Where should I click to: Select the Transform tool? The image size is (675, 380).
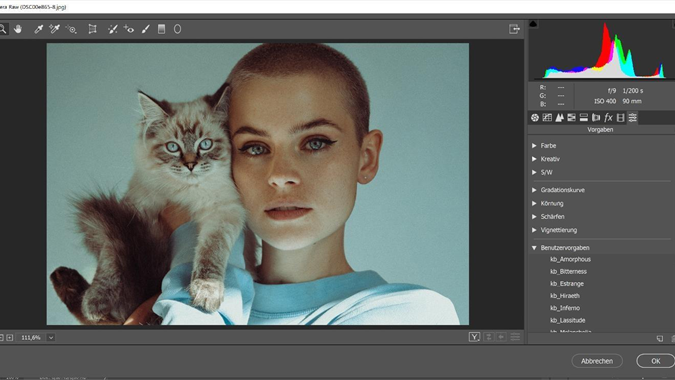point(92,29)
